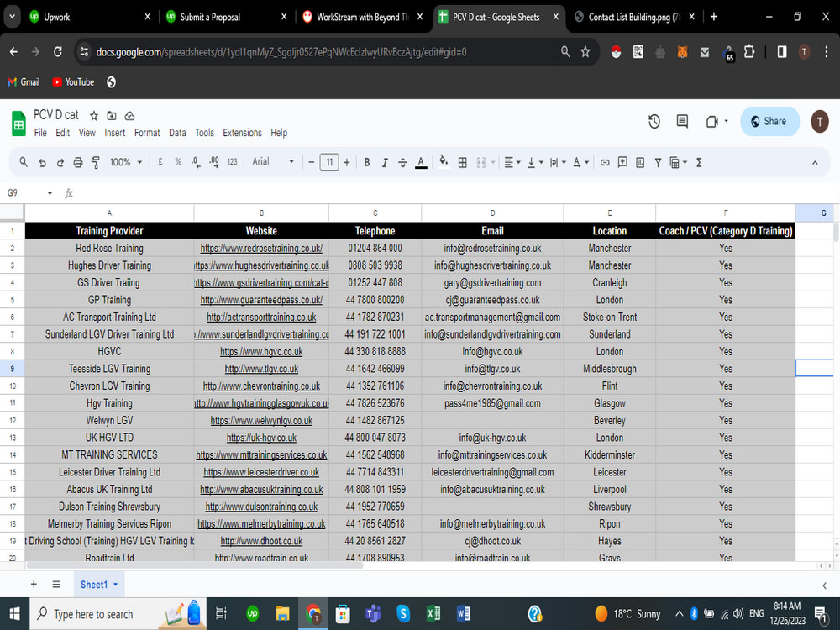Open Excel from the taskbar
This screenshot has width=840, height=630.
click(433, 613)
